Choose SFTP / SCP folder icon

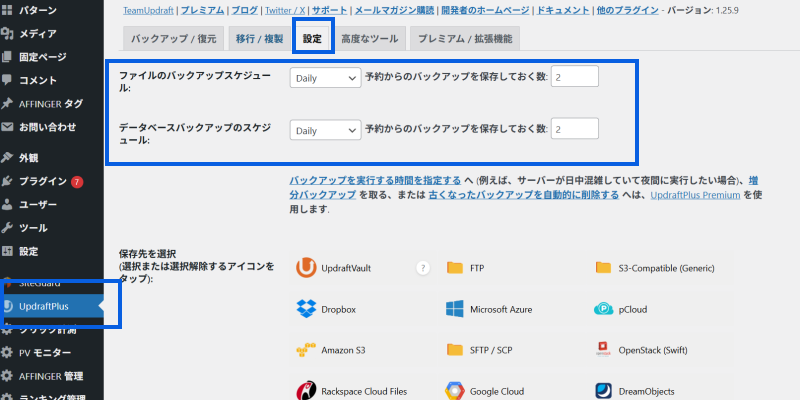coord(455,350)
